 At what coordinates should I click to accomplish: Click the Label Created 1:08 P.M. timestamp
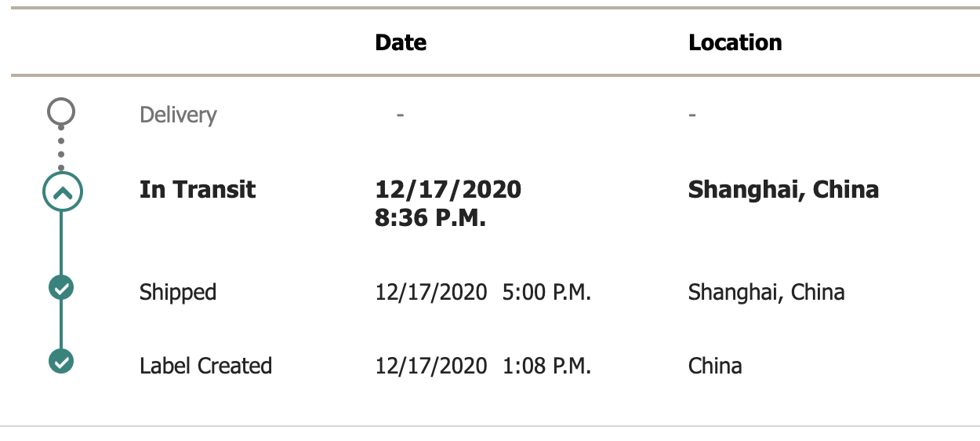click(546, 366)
